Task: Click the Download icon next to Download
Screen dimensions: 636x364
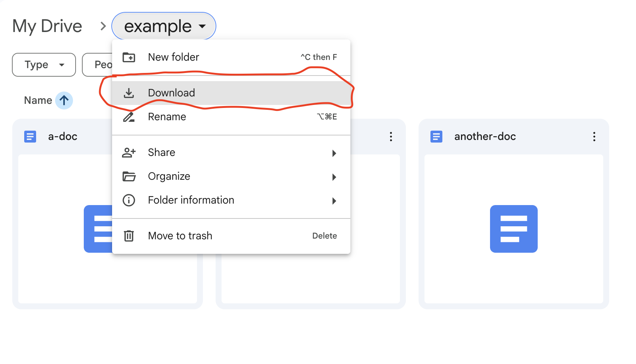Action: coord(129,93)
